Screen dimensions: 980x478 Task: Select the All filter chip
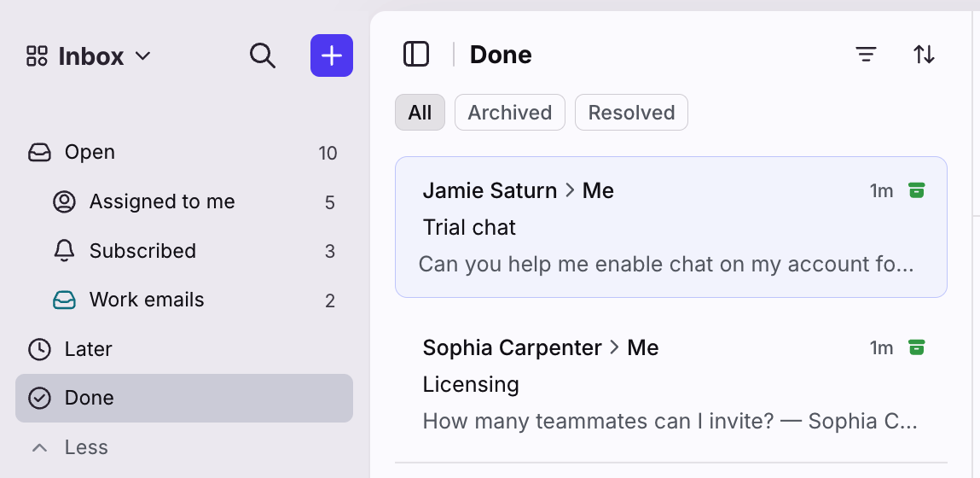pyautogui.click(x=420, y=113)
